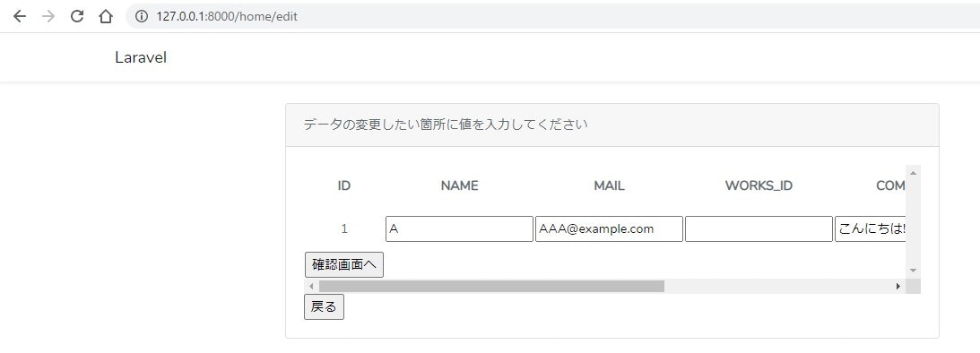
Task: Click the WORKS_ID column header
Action: pyautogui.click(x=759, y=185)
